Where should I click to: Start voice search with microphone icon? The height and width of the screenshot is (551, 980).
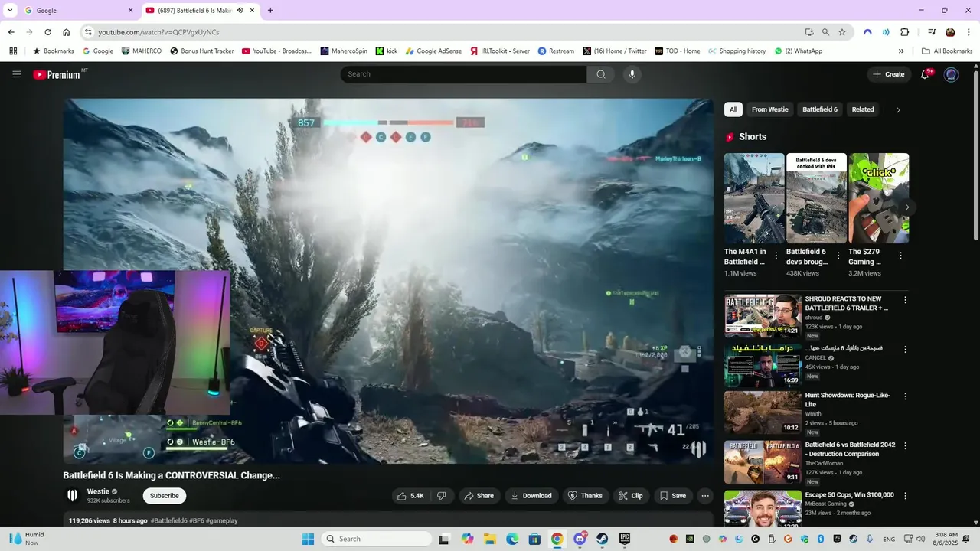coord(632,74)
